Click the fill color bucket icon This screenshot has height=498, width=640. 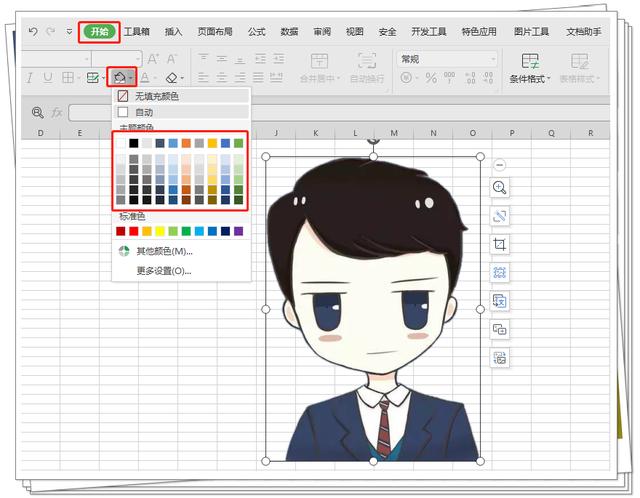(x=119, y=77)
